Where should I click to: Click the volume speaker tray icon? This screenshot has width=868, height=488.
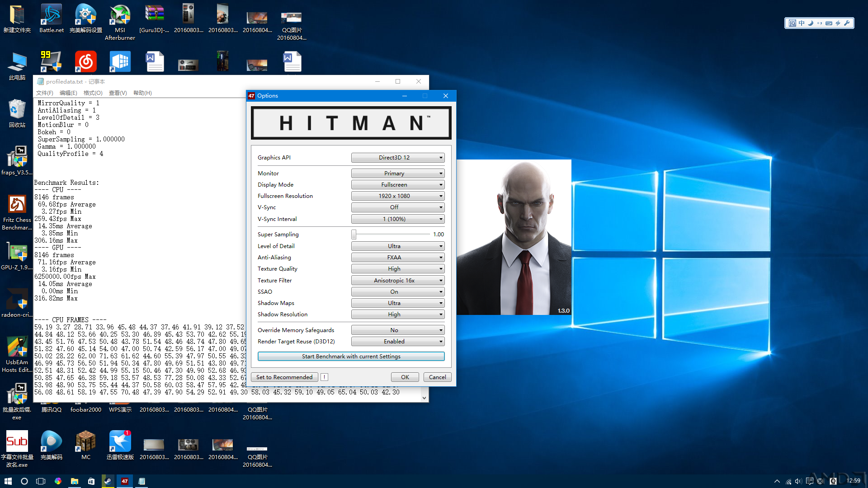[798, 481]
